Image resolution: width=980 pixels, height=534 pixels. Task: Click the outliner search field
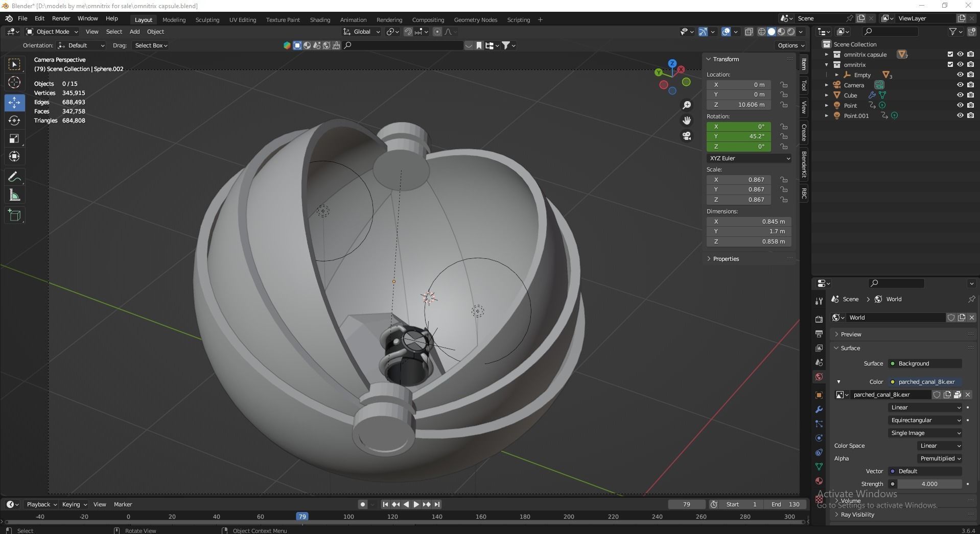[x=890, y=32]
